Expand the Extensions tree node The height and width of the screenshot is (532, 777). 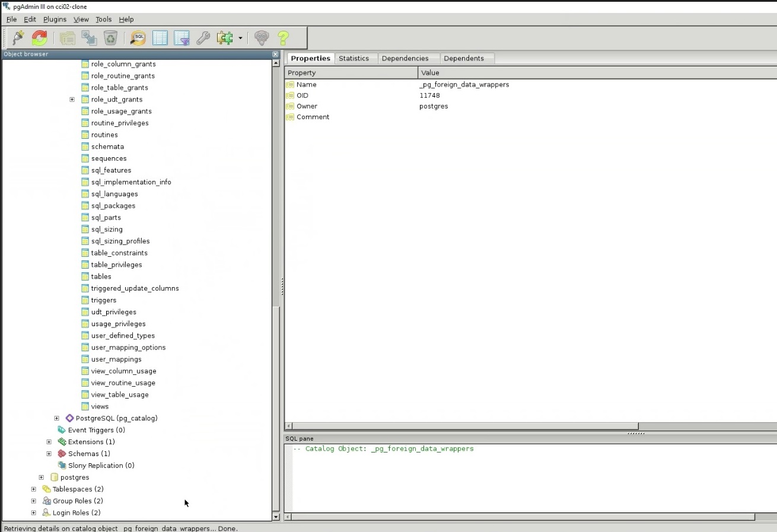coord(49,441)
